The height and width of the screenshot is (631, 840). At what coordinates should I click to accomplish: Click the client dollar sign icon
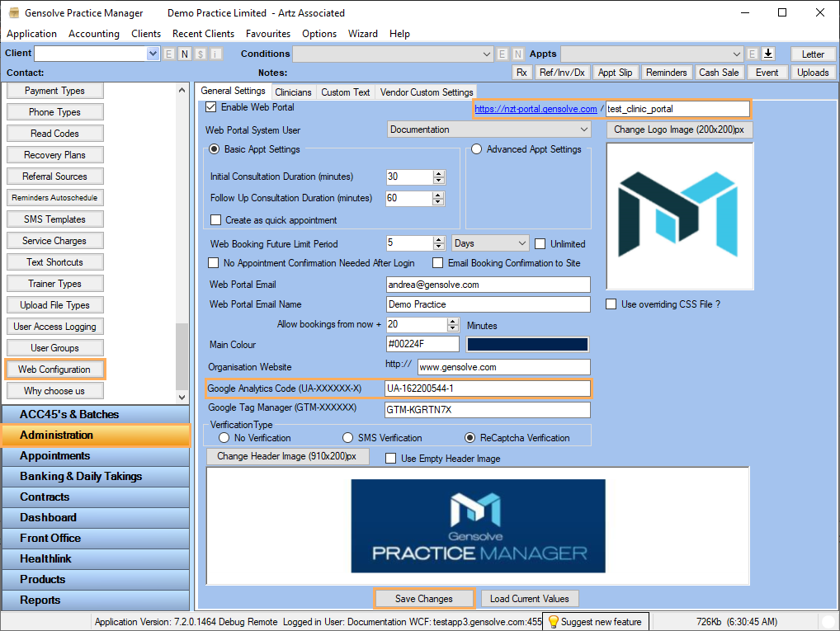201,54
